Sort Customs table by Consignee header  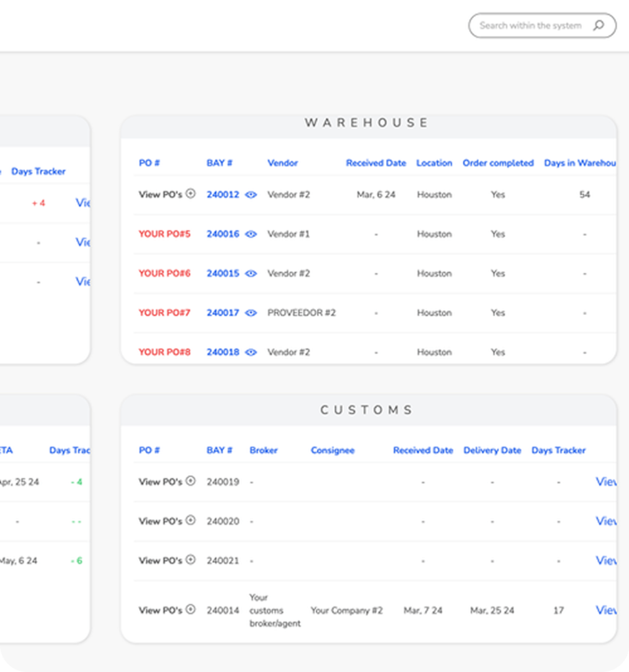point(333,450)
